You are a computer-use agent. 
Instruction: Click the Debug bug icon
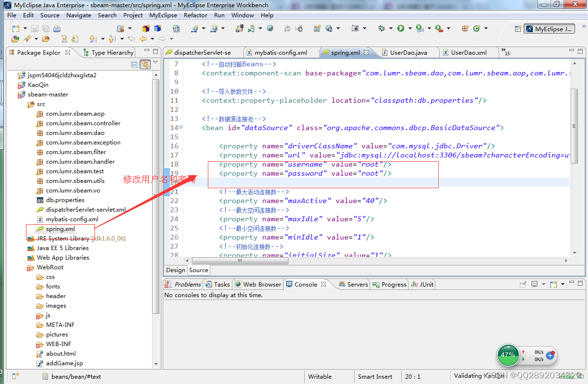(x=382, y=29)
